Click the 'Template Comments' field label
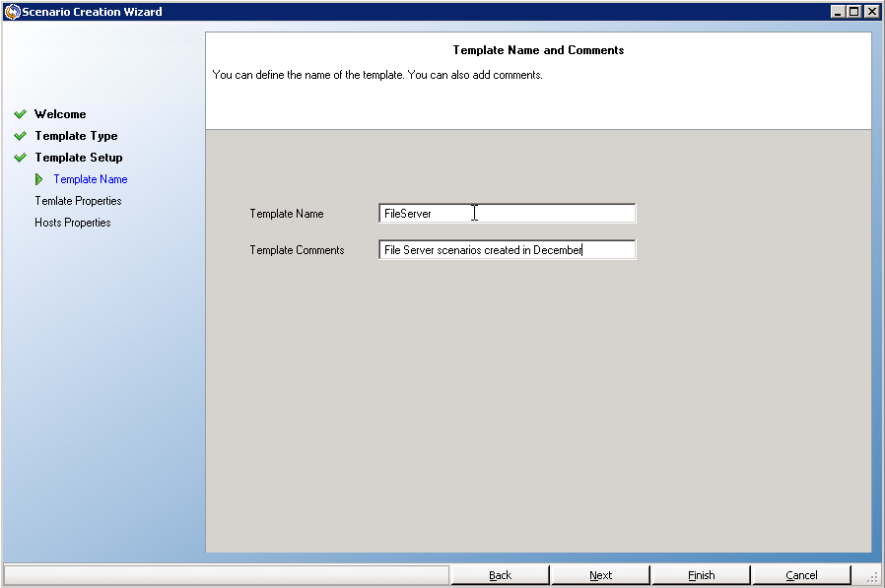The width and height of the screenshot is (885, 588). pyautogui.click(x=297, y=250)
